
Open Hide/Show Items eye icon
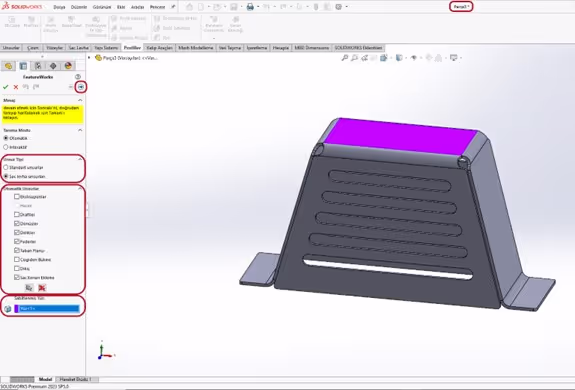pyautogui.click(x=414, y=58)
